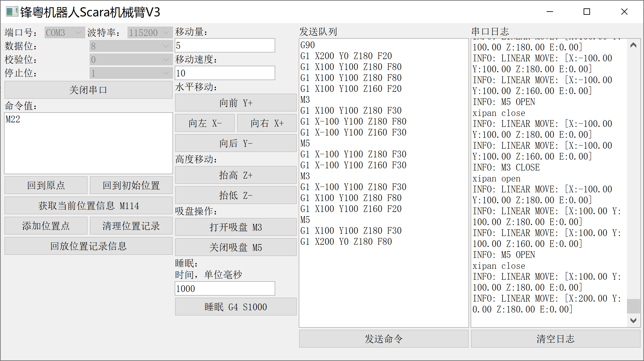Turn on suction with 打开吸盘 M3
This screenshot has height=361, width=644.
236,227
